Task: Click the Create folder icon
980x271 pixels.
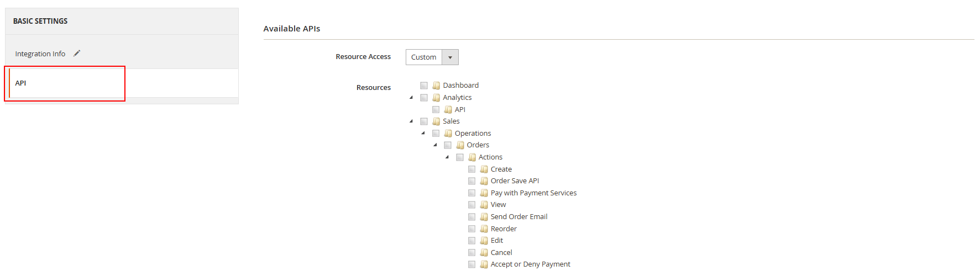Action: point(484,169)
